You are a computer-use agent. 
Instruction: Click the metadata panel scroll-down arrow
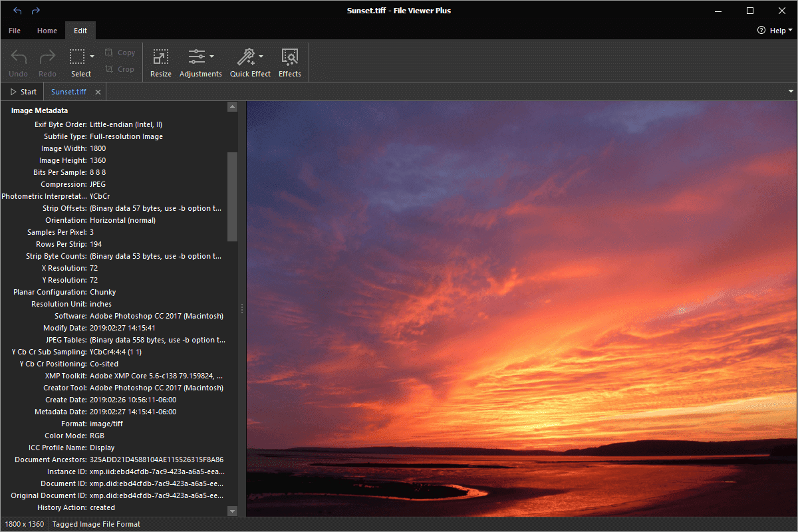click(232, 511)
